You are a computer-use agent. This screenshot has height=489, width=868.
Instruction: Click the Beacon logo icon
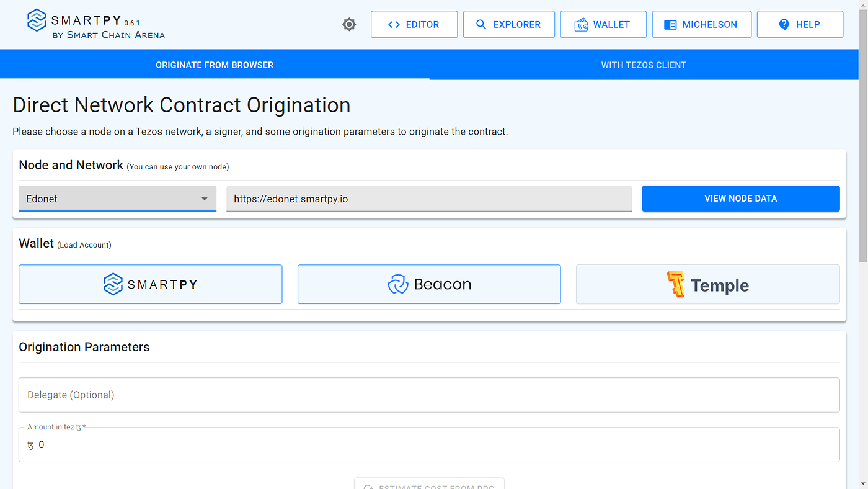[x=397, y=284]
